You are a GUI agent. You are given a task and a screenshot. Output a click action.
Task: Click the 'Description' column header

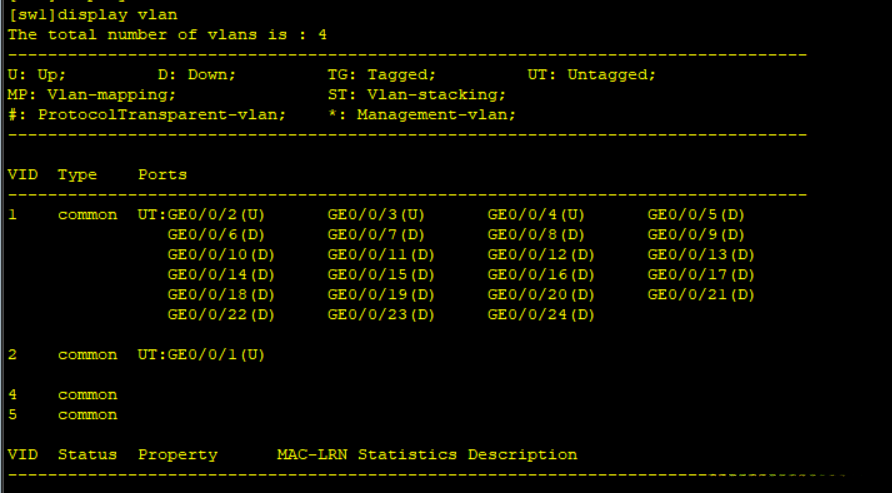pyautogui.click(x=522, y=454)
